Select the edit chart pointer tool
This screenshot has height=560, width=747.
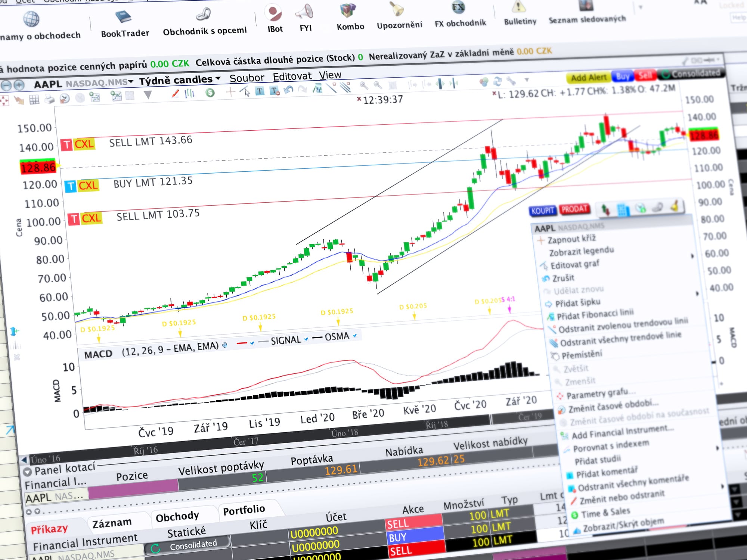(x=245, y=91)
